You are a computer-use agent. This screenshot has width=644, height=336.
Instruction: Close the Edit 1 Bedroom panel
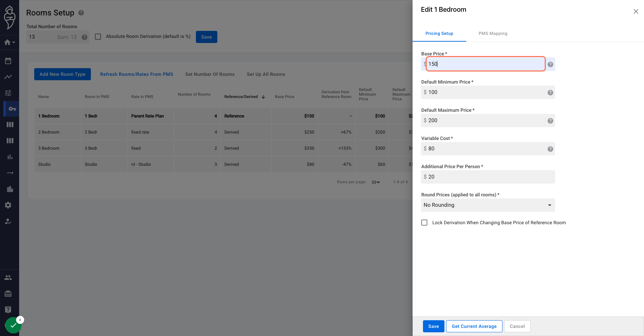(x=636, y=11)
